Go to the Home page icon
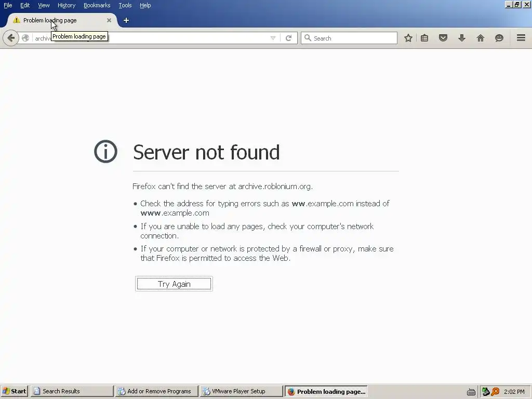 tap(481, 38)
